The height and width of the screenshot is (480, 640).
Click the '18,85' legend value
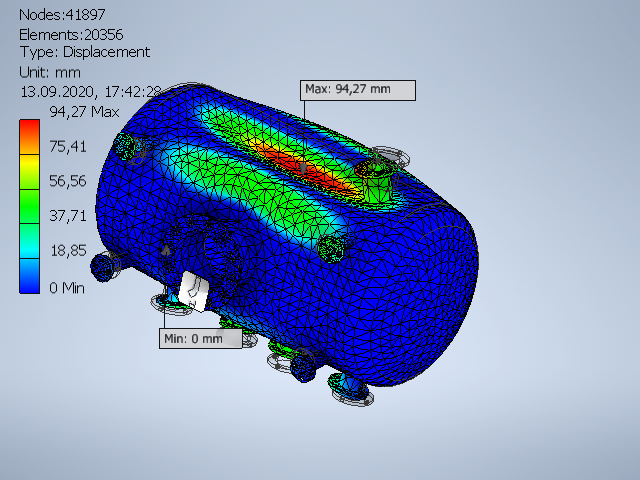[68, 250]
